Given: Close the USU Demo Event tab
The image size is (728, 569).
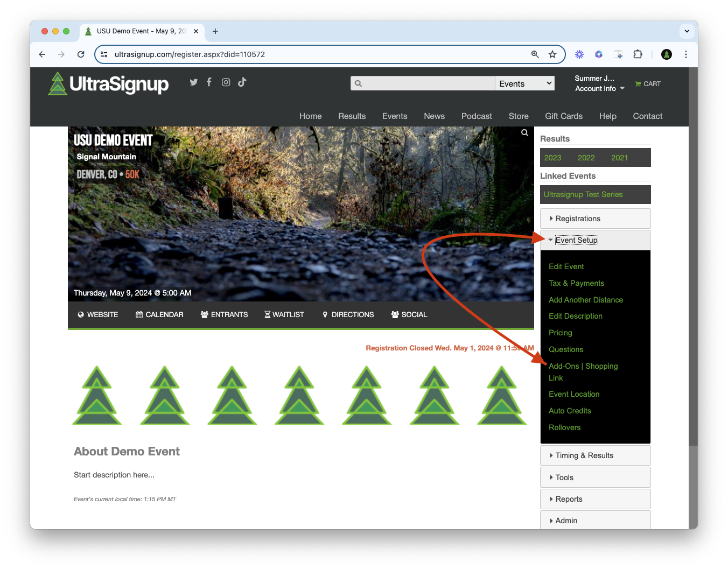Looking at the screenshot, I should pos(196,31).
